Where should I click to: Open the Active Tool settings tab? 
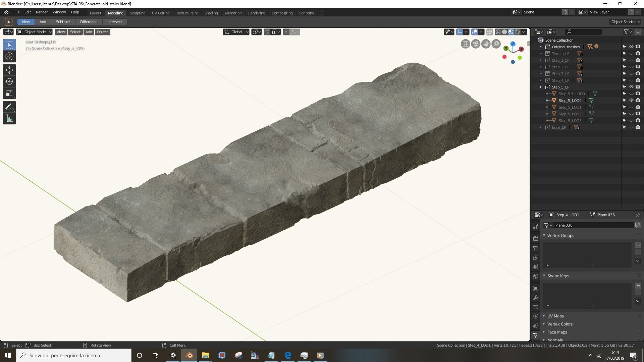coord(536,227)
